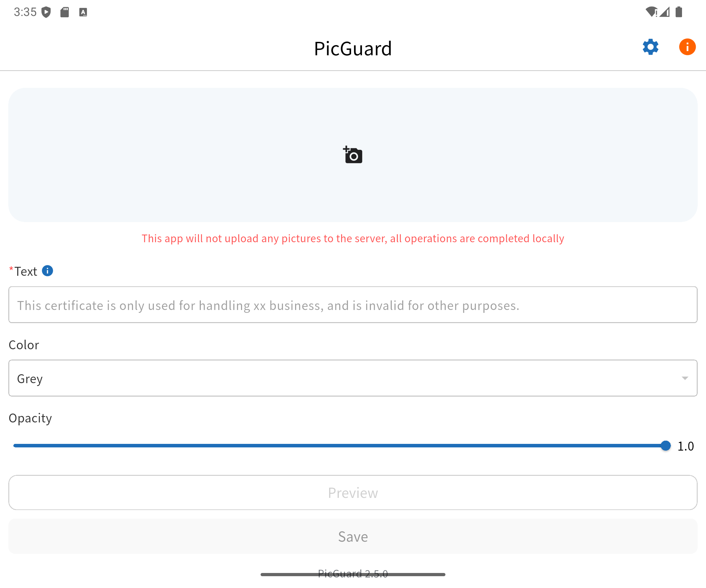Tap the add photo camera icon
This screenshot has height=588, width=706.
click(x=353, y=155)
